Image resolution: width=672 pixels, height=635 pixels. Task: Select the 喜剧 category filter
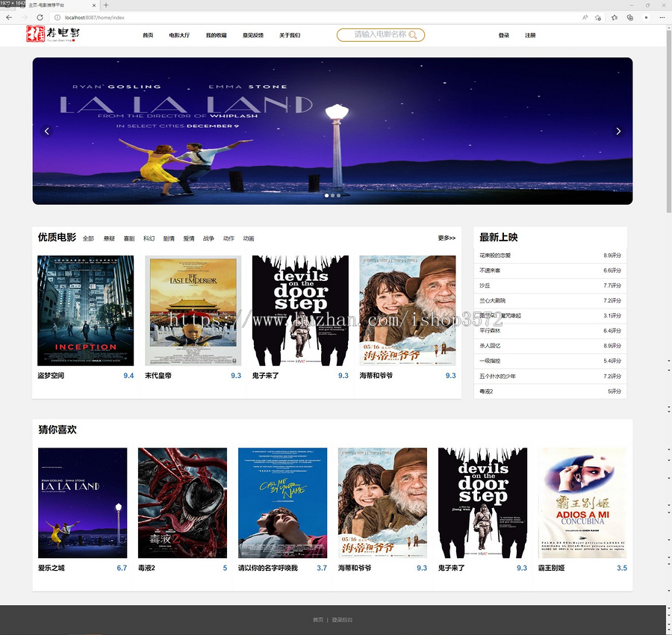pyautogui.click(x=129, y=238)
